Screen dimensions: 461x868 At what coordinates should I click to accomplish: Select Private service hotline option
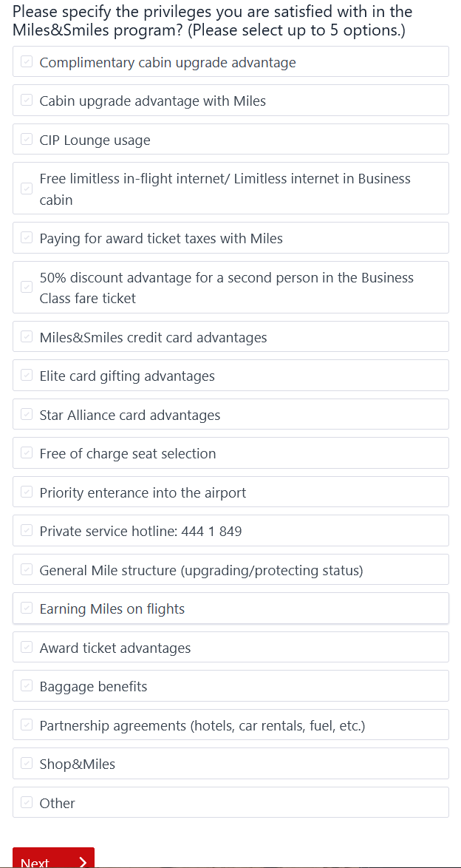[27, 531]
